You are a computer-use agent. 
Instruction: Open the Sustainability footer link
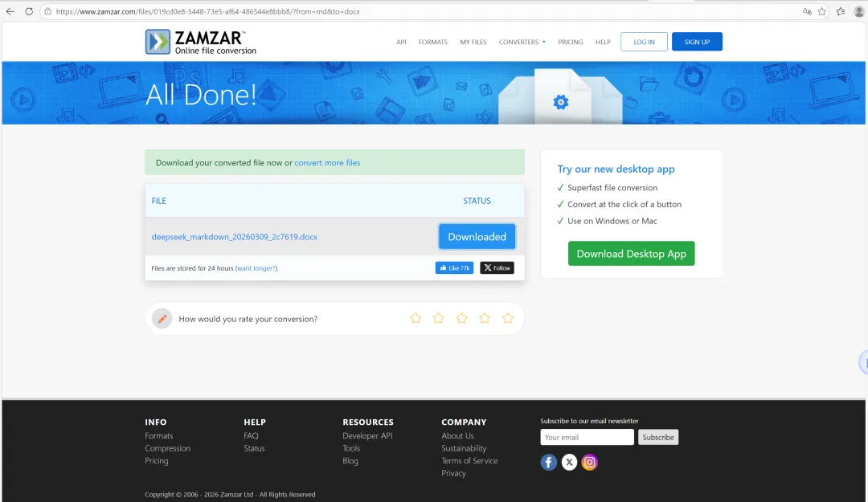pos(464,448)
